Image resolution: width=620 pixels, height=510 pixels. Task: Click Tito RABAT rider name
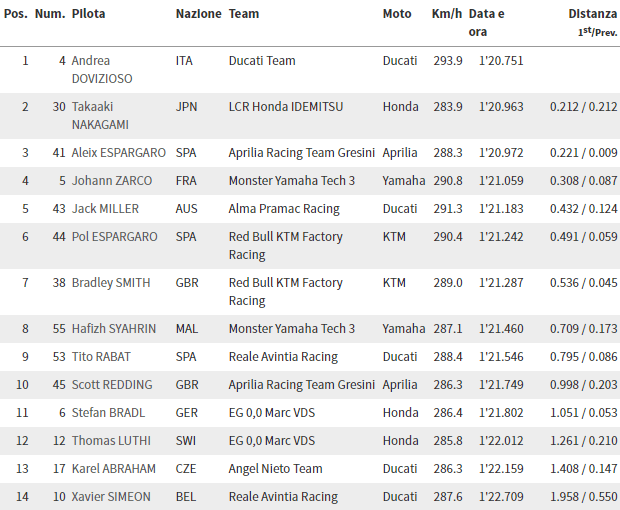click(101, 357)
